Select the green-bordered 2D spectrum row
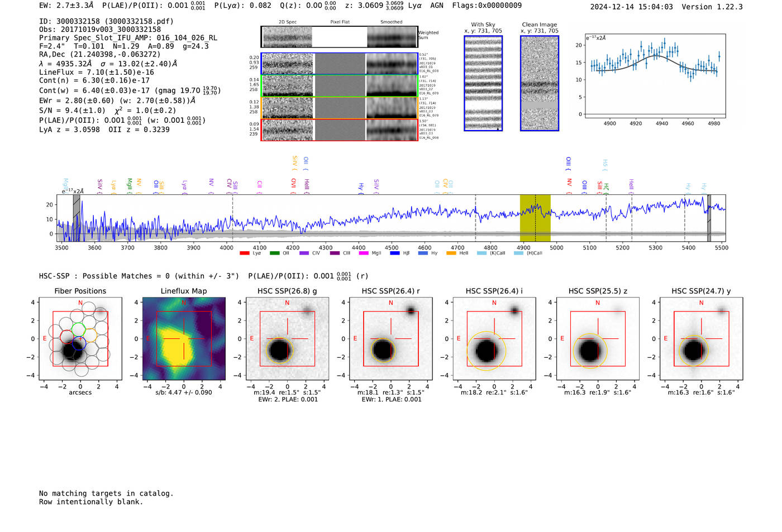Screen dimensions: 782x532 point(340,86)
